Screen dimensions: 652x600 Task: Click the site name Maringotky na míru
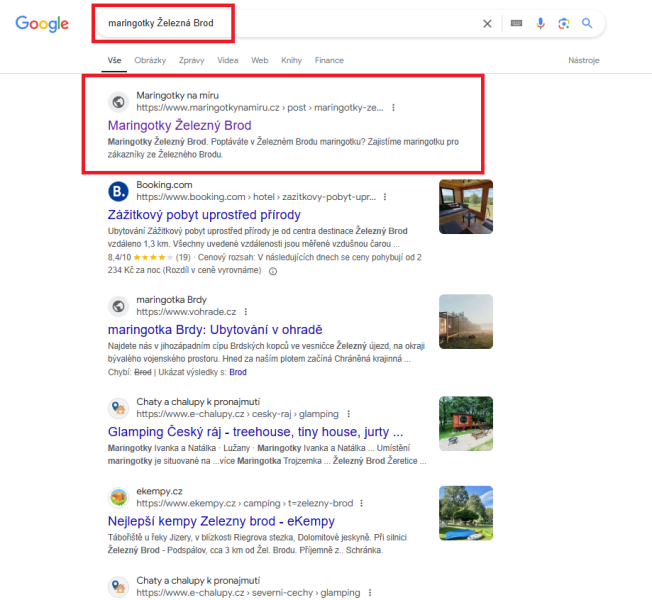[178, 96]
